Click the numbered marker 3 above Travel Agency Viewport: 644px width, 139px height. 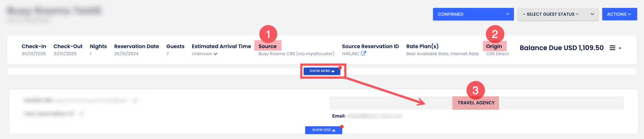[x=475, y=90]
